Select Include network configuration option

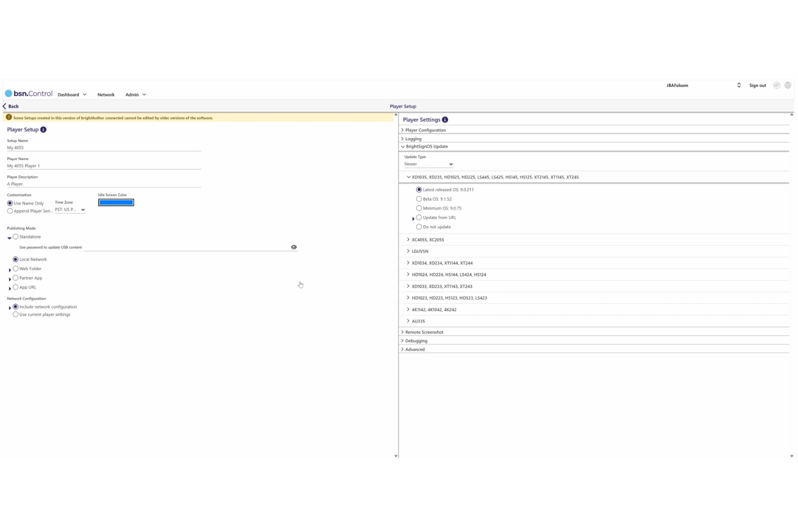(x=16, y=307)
